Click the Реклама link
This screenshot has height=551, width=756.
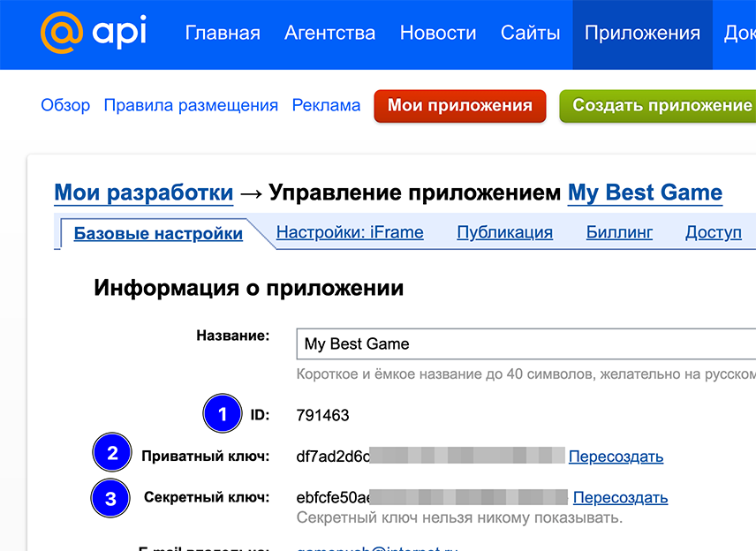point(326,105)
